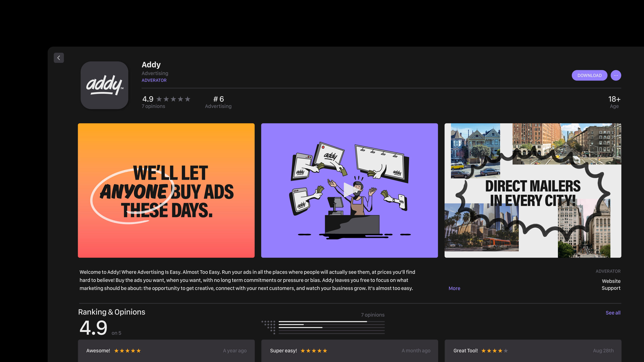
Task: Click the Super easy! review star rating
Action: (x=314, y=351)
